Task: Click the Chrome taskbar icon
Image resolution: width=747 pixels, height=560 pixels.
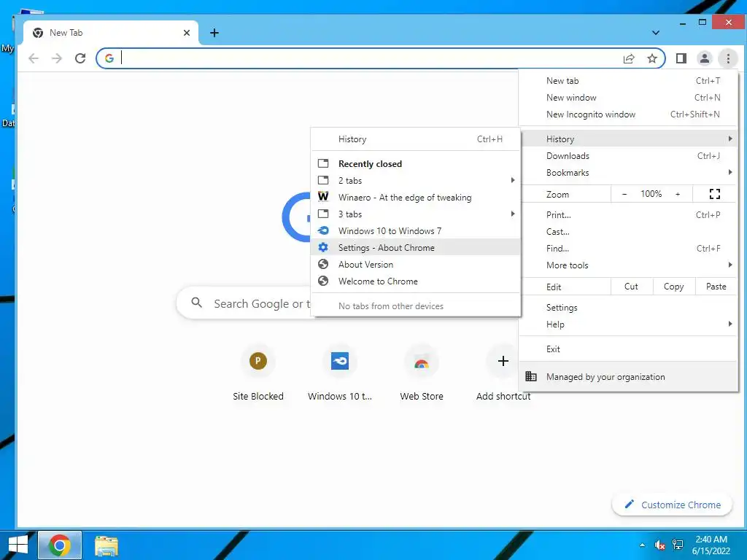Action: coord(60,545)
